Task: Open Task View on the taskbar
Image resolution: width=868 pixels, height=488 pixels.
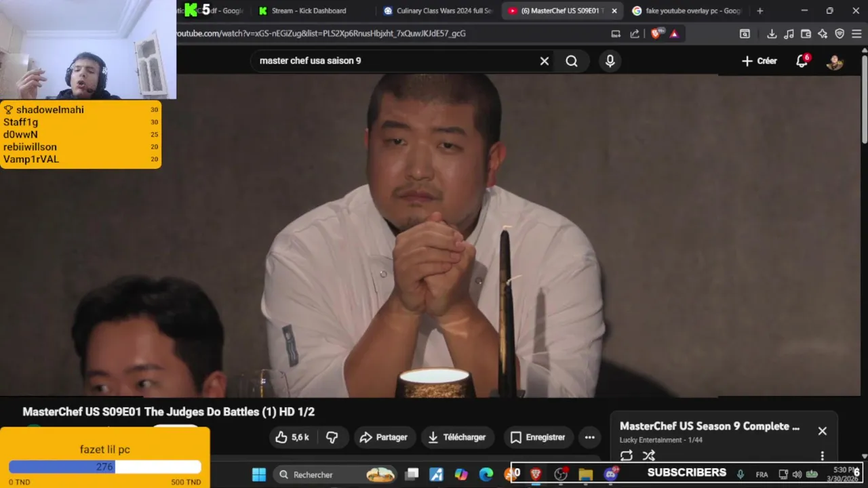Action: click(412, 474)
